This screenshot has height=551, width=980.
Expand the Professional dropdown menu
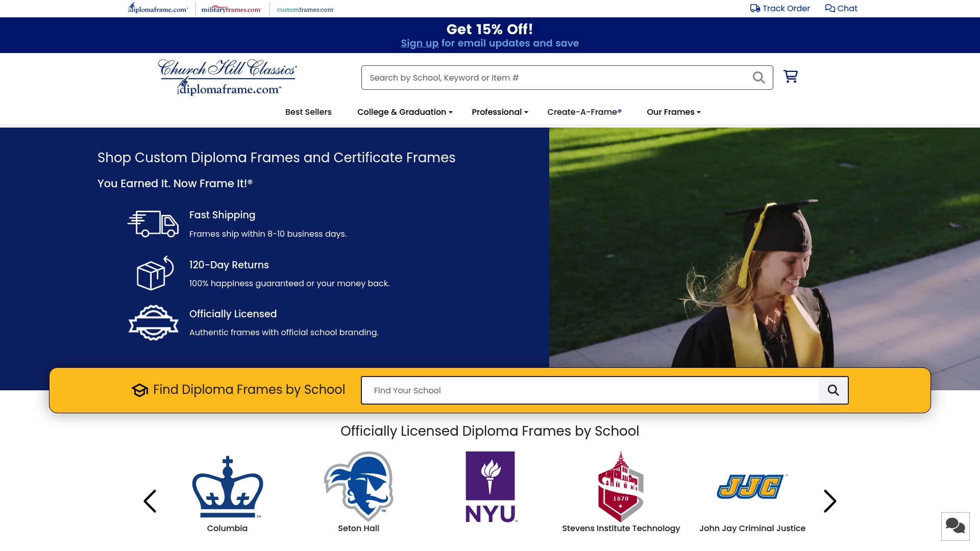coord(500,112)
